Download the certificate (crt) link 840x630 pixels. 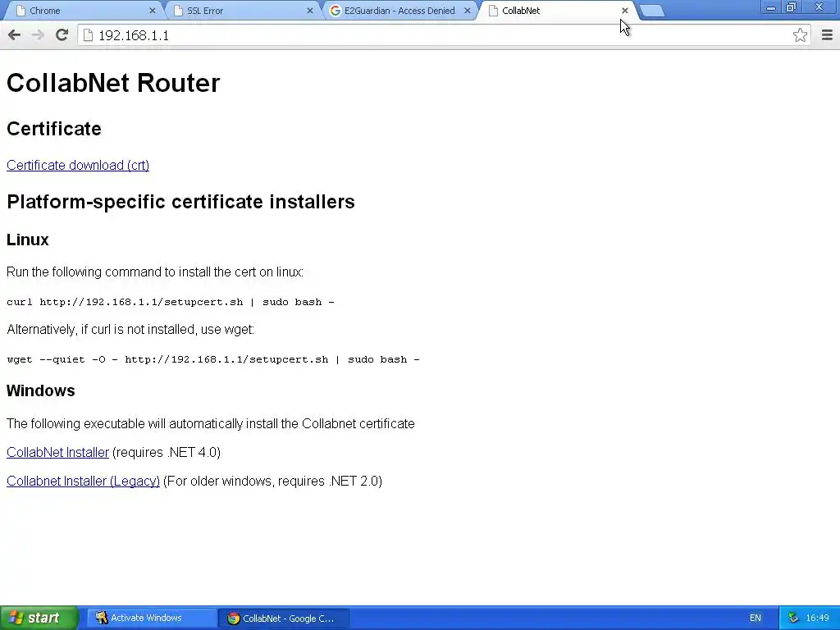click(78, 165)
